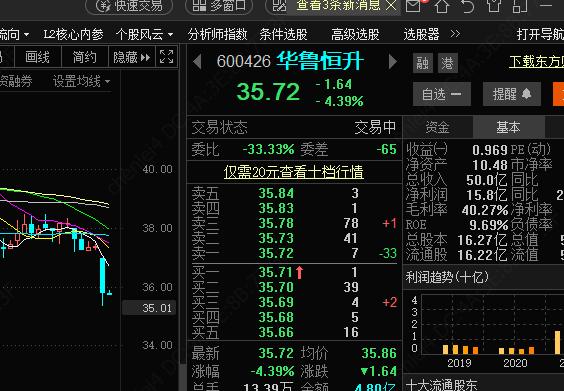
Task: Click the large cyan candlestick on the chart
Action: coord(103,276)
